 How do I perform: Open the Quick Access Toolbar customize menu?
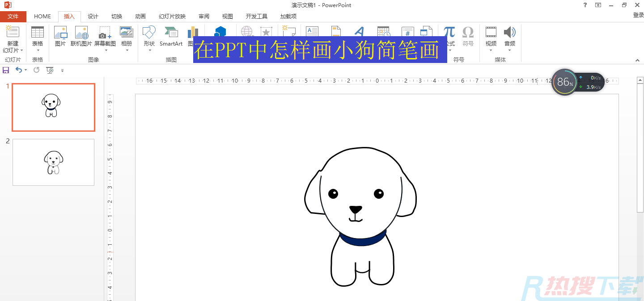click(62, 70)
